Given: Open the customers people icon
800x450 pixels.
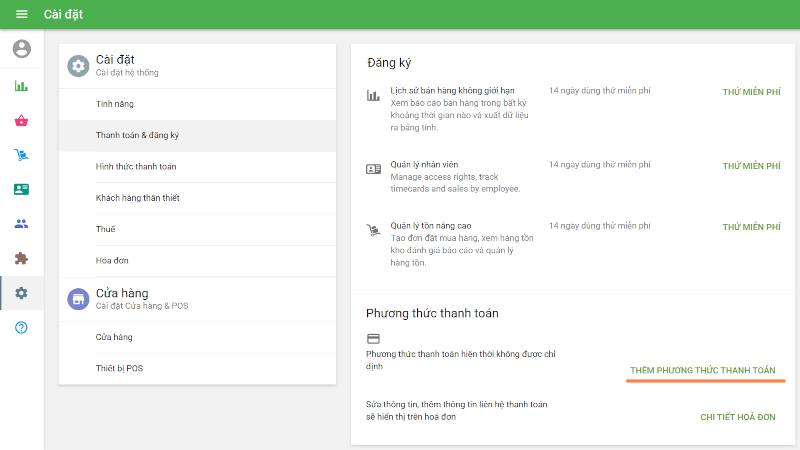Looking at the screenshot, I should click(21, 223).
